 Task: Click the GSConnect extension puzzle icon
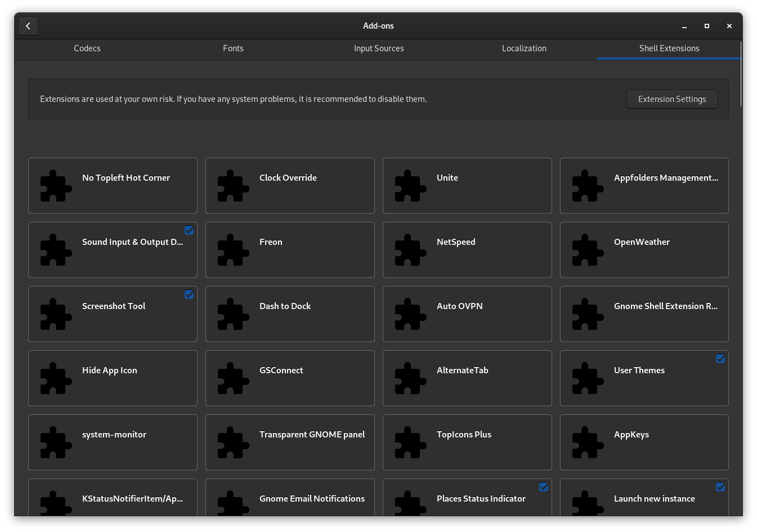tap(234, 378)
